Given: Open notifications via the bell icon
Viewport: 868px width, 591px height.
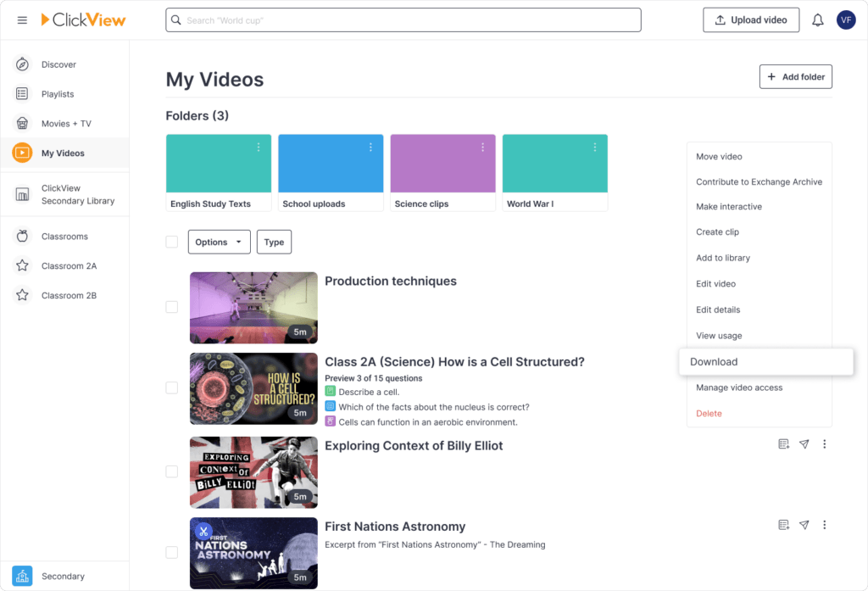Looking at the screenshot, I should (817, 20).
